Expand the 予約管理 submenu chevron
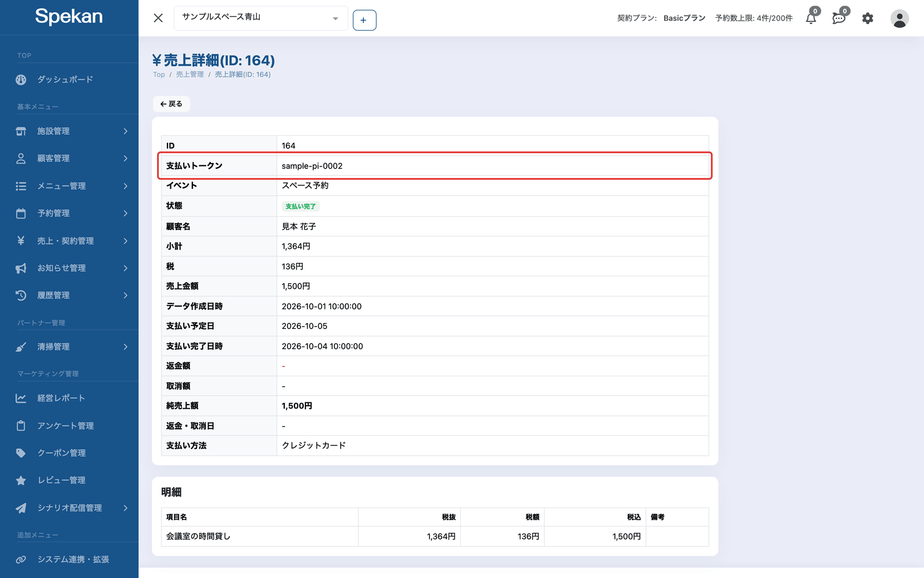The width and height of the screenshot is (924, 578). (x=125, y=213)
